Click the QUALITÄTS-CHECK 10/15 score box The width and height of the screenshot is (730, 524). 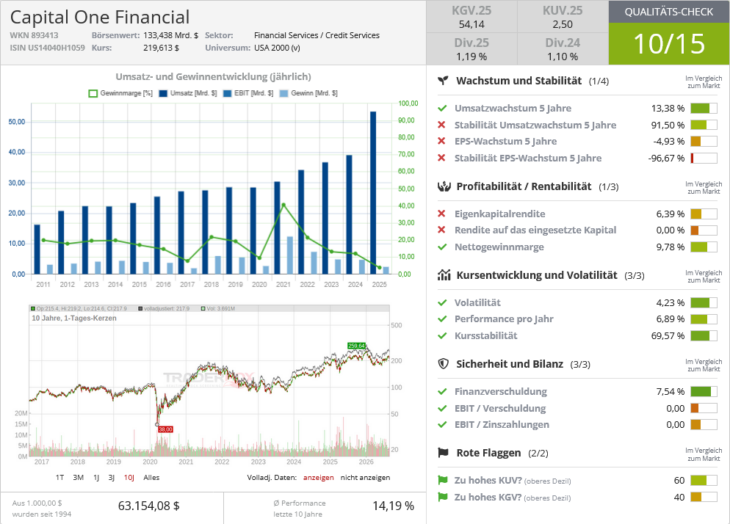pyautogui.click(x=669, y=33)
